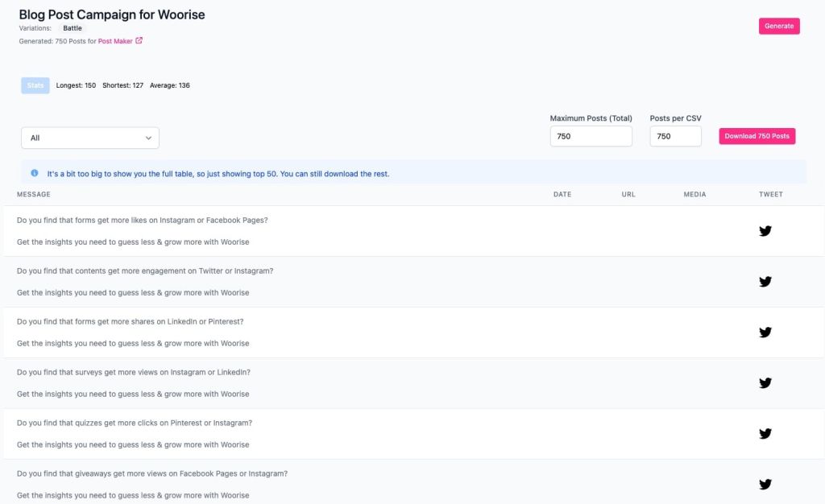Click the 'showing top 50' info banner text
Screen dimensions: 825x504
[x=218, y=174]
